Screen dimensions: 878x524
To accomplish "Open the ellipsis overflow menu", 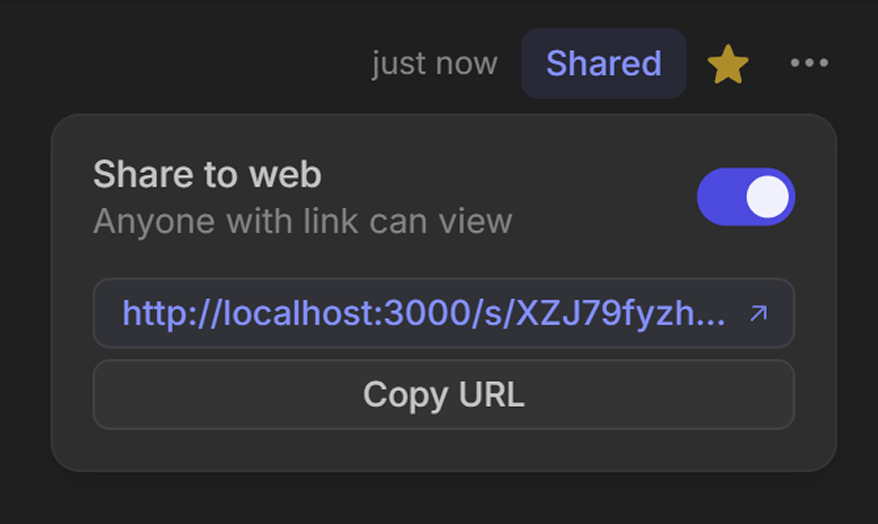I will click(x=809, y=63).
